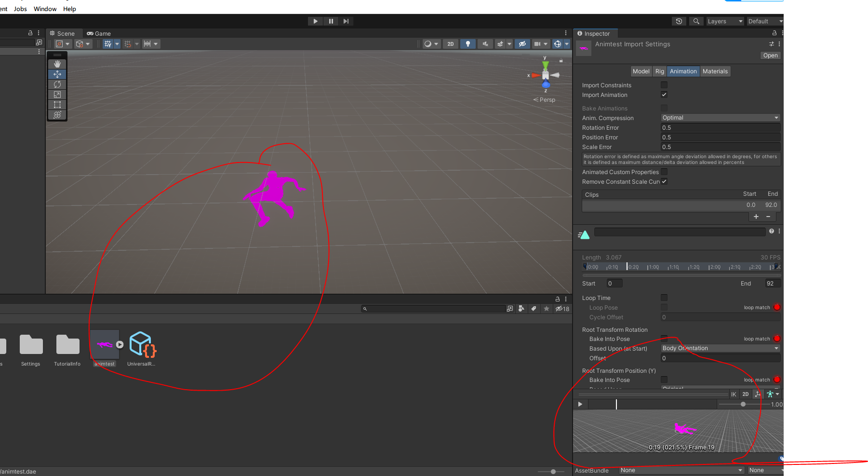Open the Anim. Compression dropdown
868x476 pixels.
(x=720, y=117)
